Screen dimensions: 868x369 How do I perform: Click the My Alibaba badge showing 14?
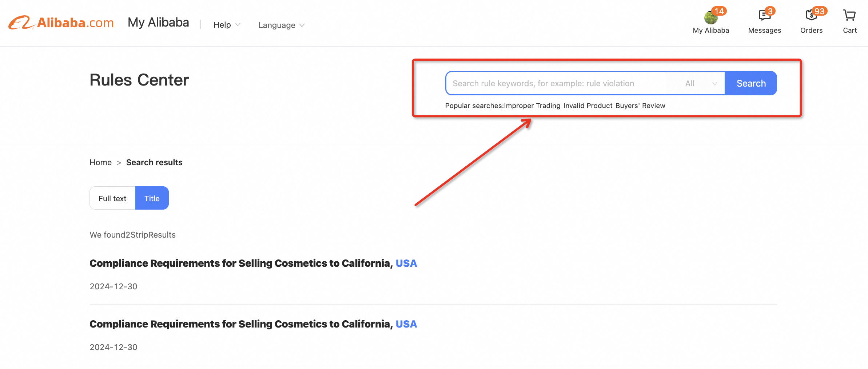click(x=719, y=11)
